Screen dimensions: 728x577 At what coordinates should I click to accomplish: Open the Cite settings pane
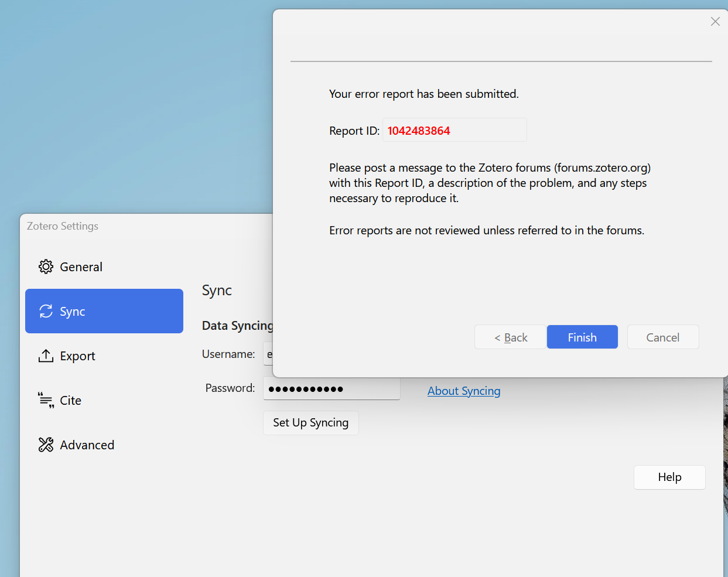104,400
